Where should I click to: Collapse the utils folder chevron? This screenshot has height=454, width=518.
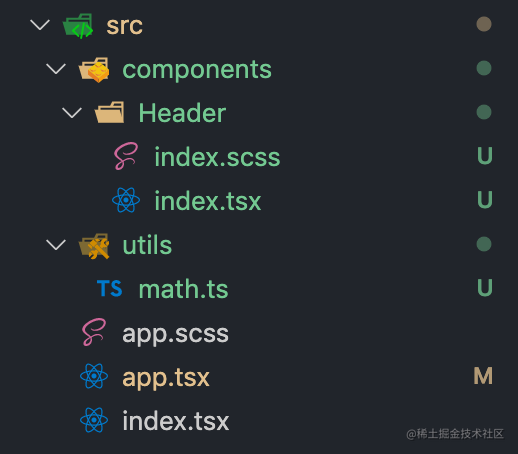click(56, 245)
